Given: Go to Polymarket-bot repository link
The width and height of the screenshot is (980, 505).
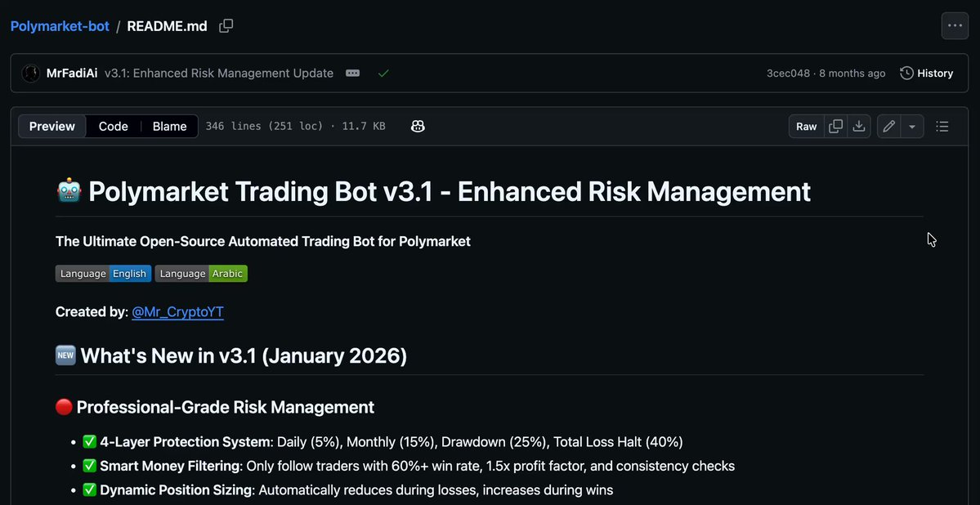Looking at the screenshot, I should (x=60, y=26).
